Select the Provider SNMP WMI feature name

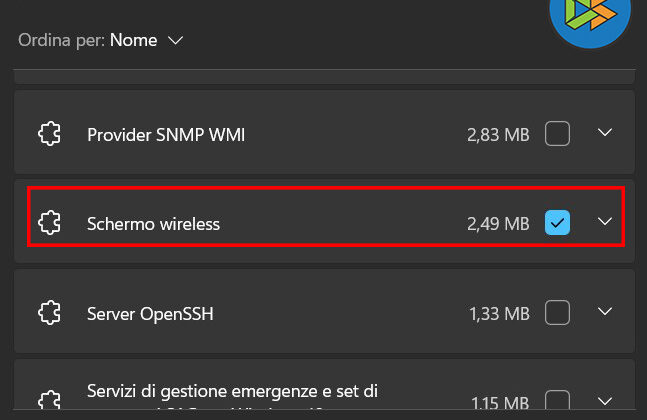click(x=166, y=134)
